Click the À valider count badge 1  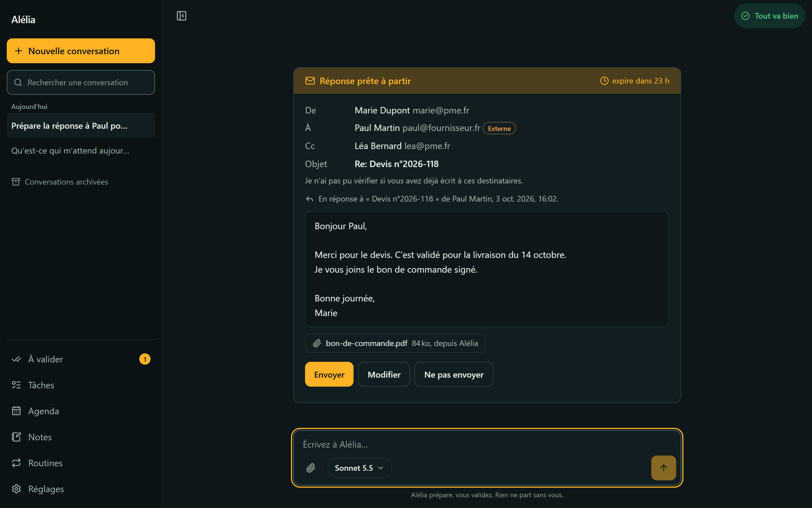pos(145,359)
